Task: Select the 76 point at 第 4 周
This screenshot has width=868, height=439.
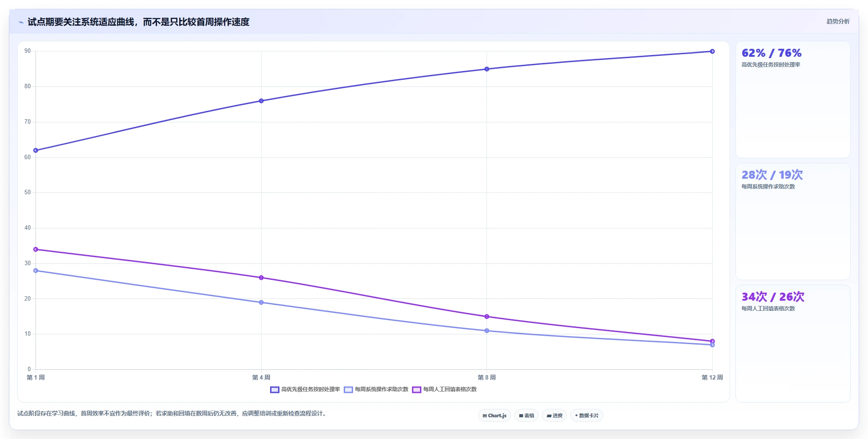Action: (x=261, y=101)
